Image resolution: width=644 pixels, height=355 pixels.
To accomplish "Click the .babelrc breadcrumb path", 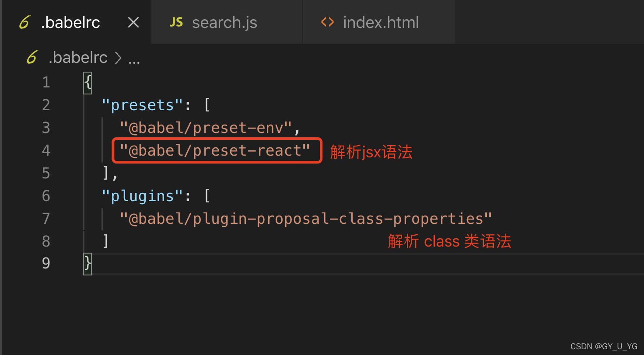I will tap(78, 58).
